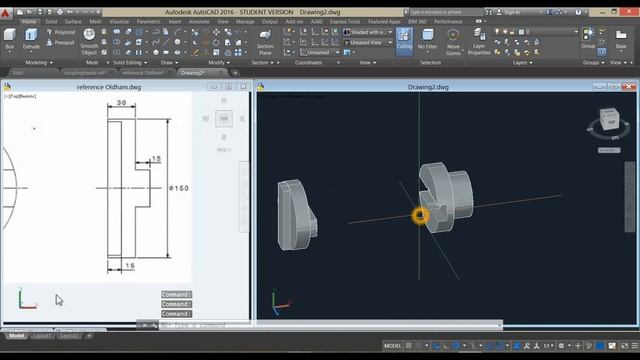The image size is (640, 360).
Task: Toggle the layer freeze sun icon
Action: [x=504, y=31]
